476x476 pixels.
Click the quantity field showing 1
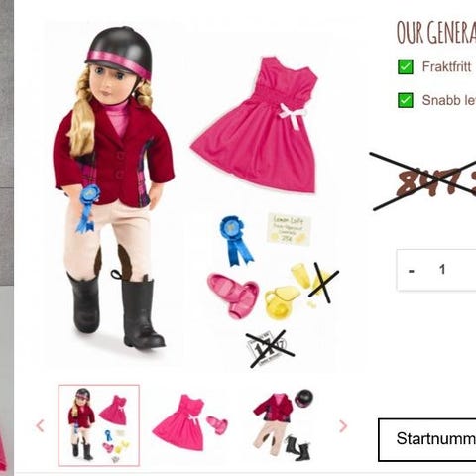442,270
